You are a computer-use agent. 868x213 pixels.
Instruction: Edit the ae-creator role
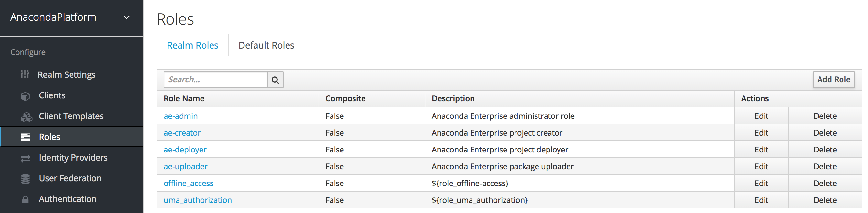761,133
